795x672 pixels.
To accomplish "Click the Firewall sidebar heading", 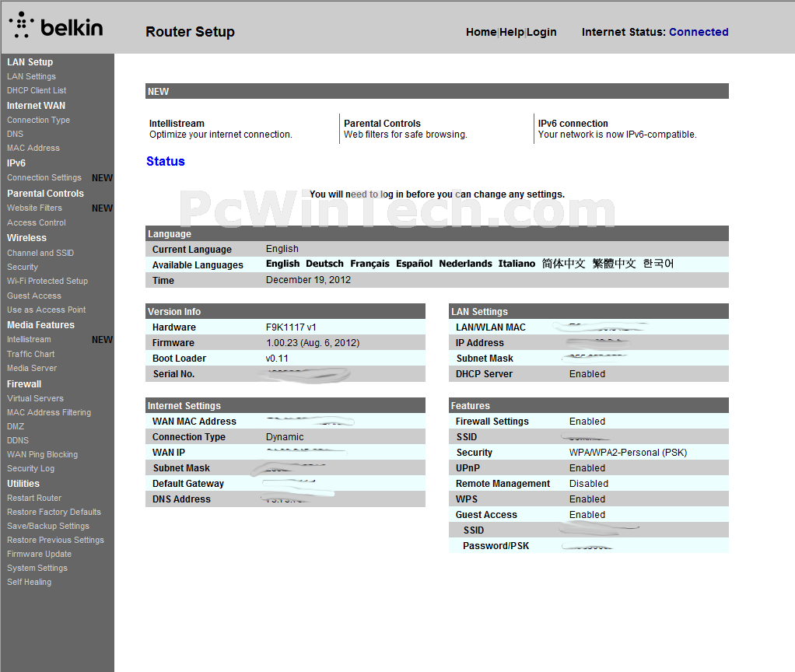I will click(24, 384).
